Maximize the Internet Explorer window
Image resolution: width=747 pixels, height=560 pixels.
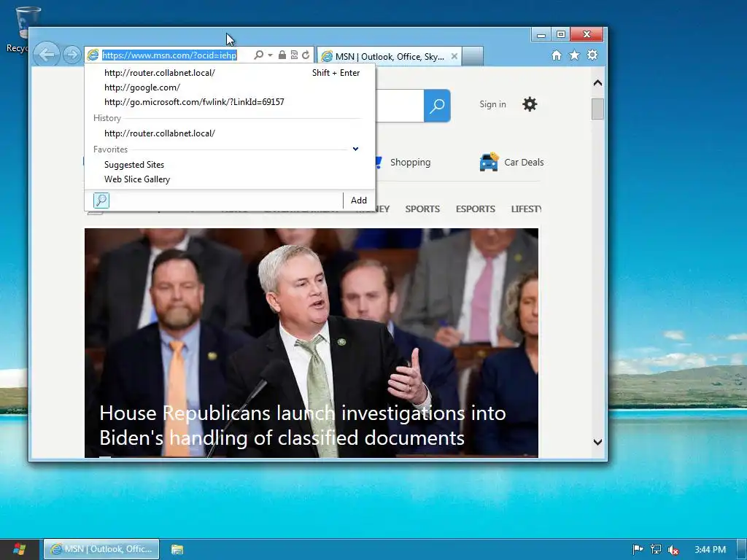coord(561,34)
